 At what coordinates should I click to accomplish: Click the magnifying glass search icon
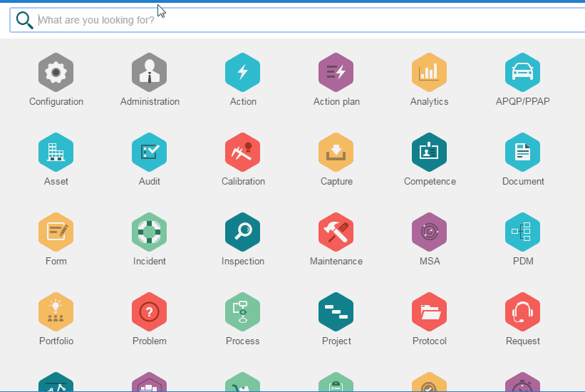25,21
